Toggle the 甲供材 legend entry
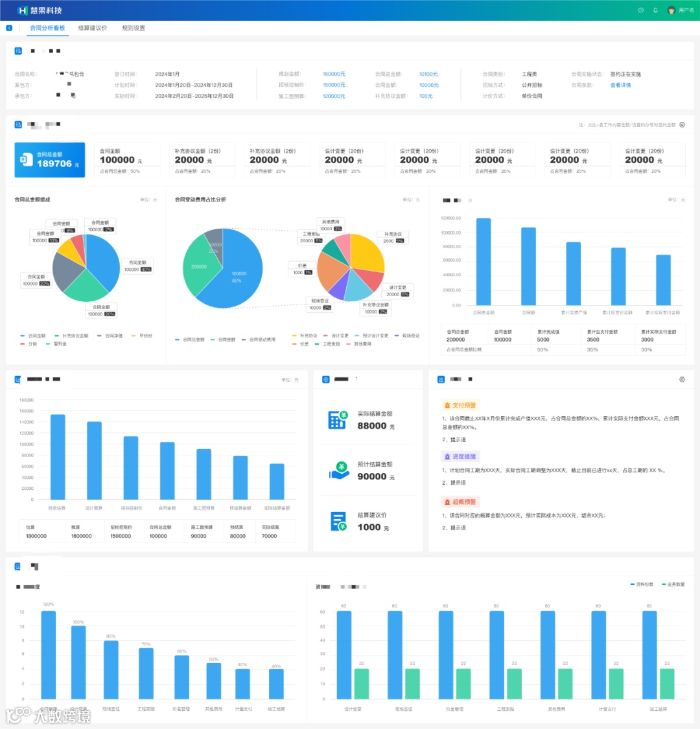This screenshot has height=729, width=700. pos(142,336)
